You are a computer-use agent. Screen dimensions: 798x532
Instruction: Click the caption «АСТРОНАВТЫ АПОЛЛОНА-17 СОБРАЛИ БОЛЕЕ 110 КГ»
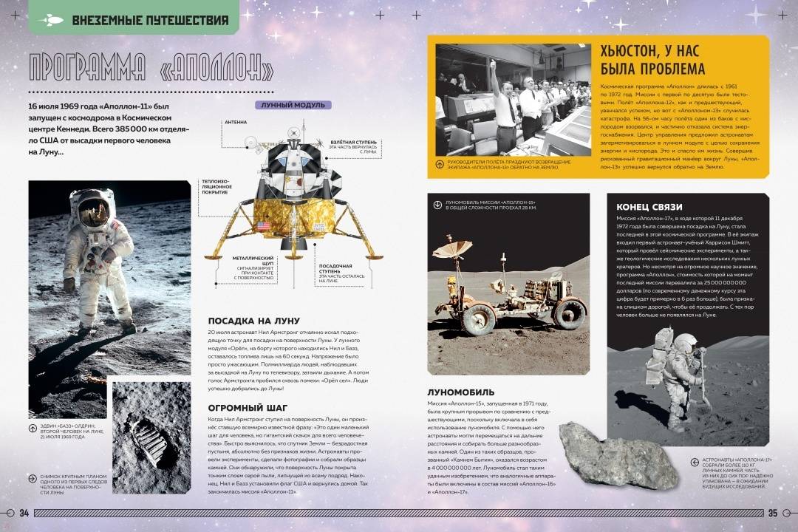pos(737,473)
